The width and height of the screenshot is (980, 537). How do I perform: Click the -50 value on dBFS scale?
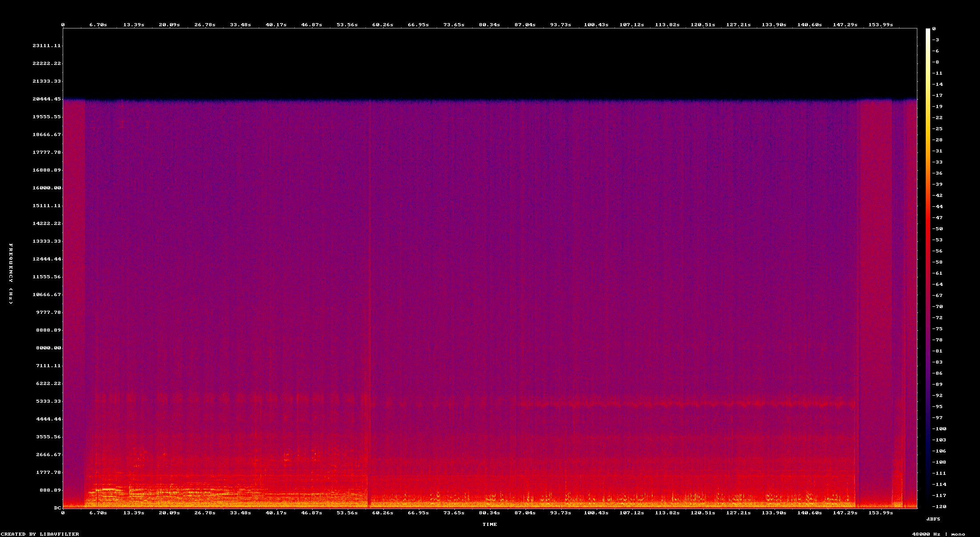tap(937, 229)
